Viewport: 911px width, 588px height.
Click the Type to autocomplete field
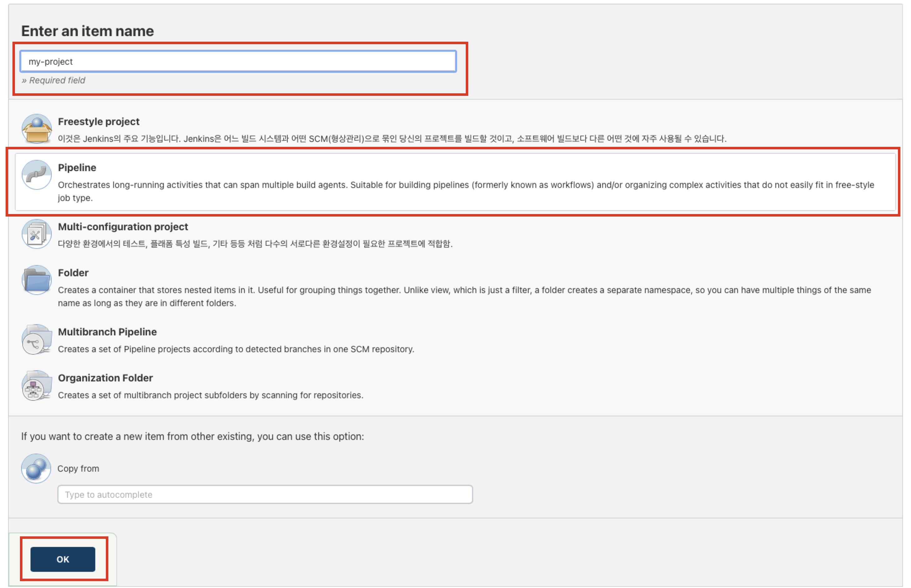tap(265, 494)
